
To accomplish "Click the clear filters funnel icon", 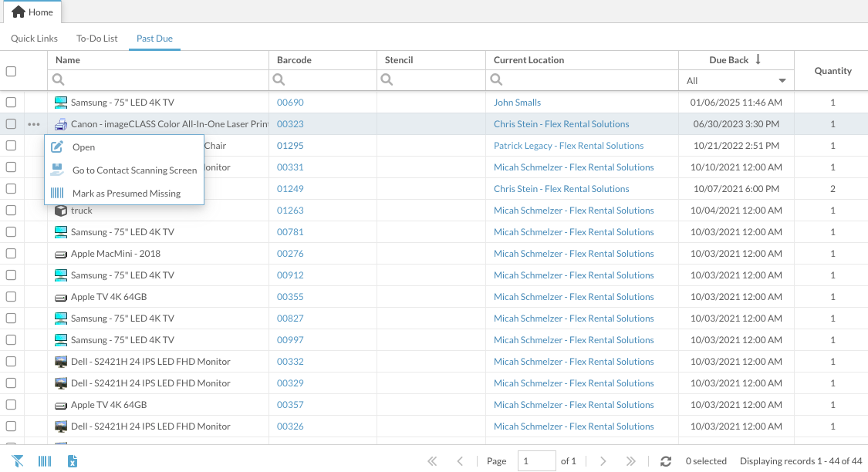I will coord(17,461).
